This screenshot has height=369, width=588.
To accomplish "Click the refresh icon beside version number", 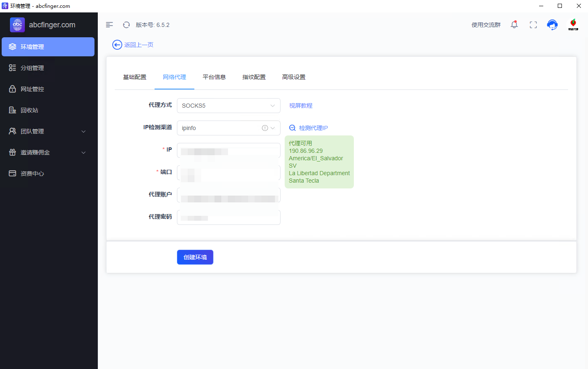I will (126, 25).
